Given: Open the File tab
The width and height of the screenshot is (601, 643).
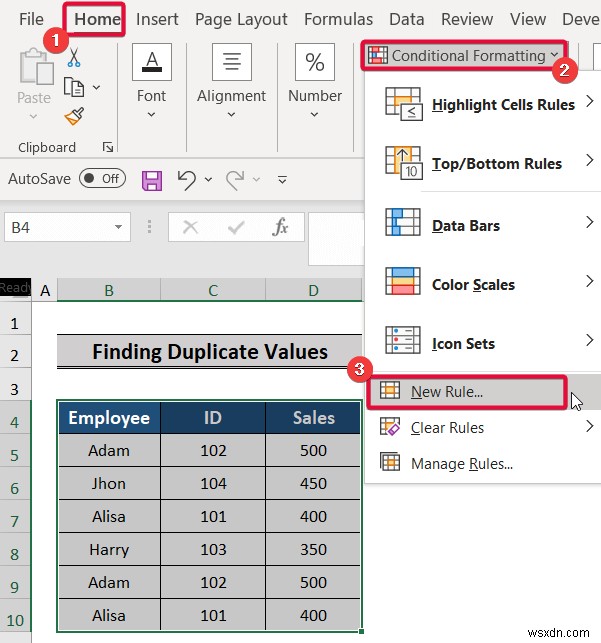Looking at the screenshot, I should point(31,19).
